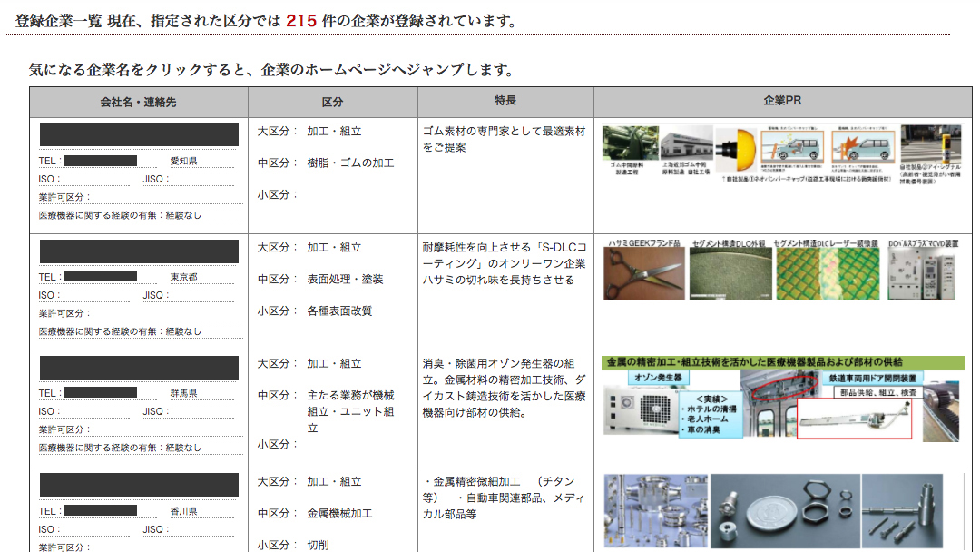Click 樹脂・ゴムの加工 category text
Viewport: 980px width, 552px height.
coord(350,163)
